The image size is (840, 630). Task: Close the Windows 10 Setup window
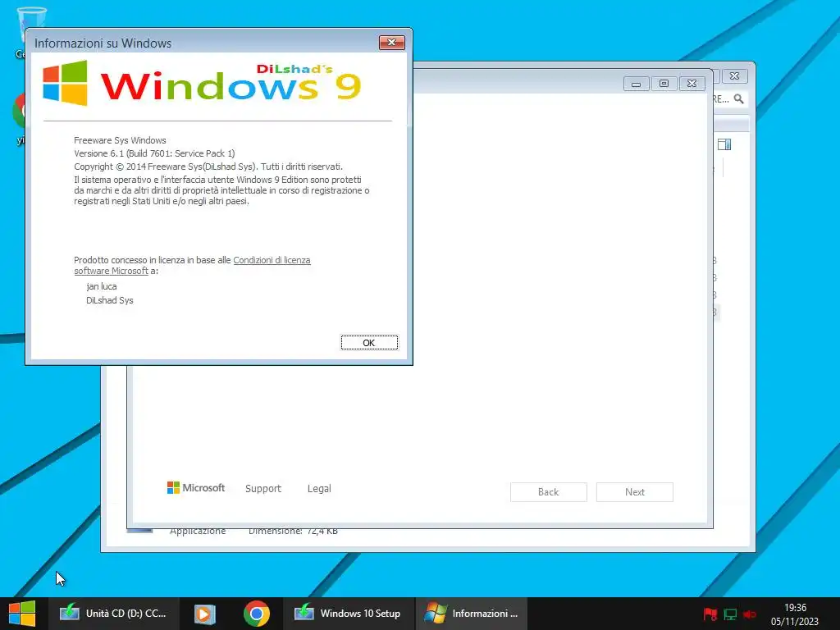[x=692, y=84]
